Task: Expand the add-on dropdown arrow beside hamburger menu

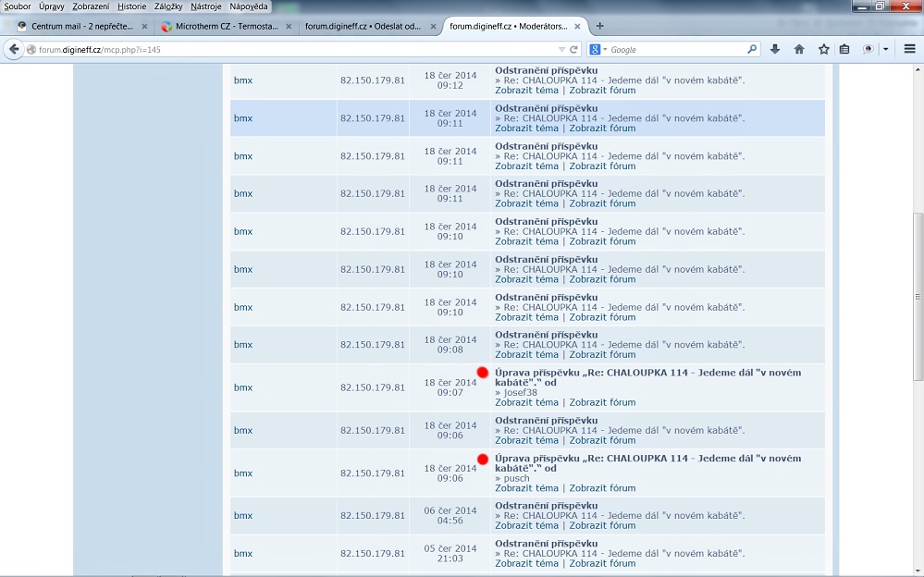Action: [885, 49]
